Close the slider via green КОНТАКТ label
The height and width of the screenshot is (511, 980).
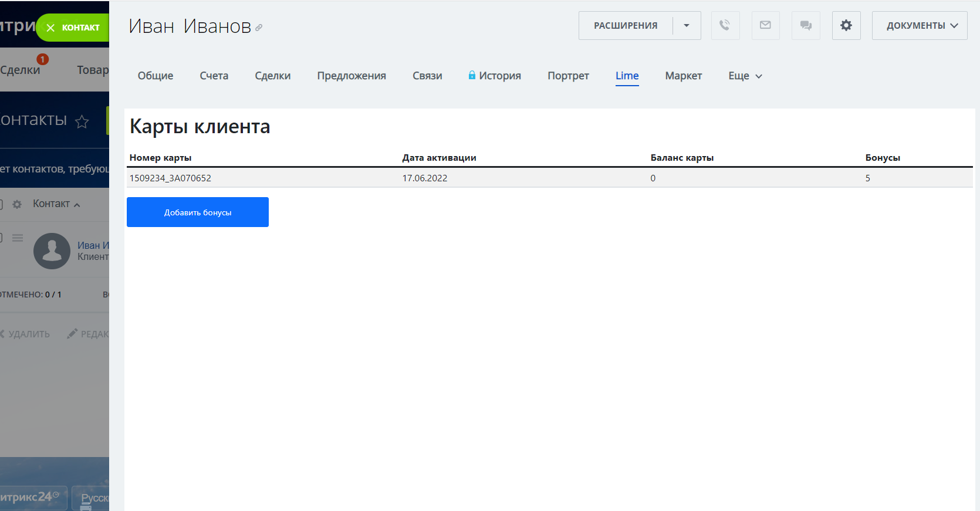[73, 28]
